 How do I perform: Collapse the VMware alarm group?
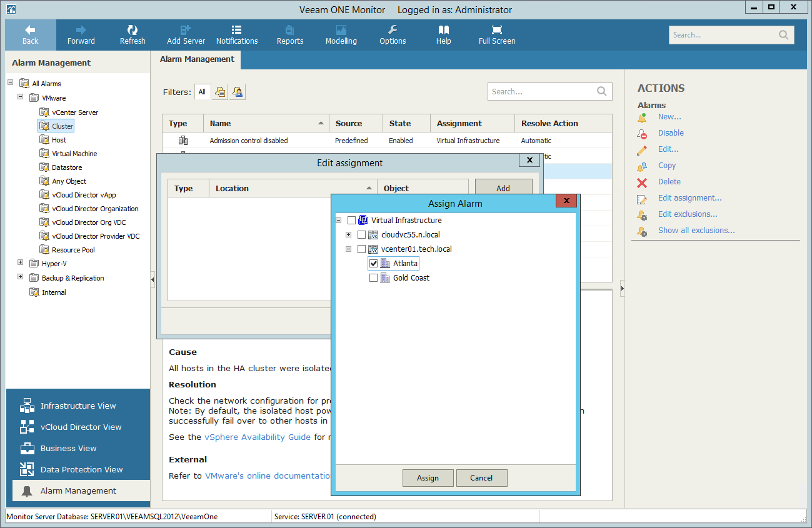(21, 97)
